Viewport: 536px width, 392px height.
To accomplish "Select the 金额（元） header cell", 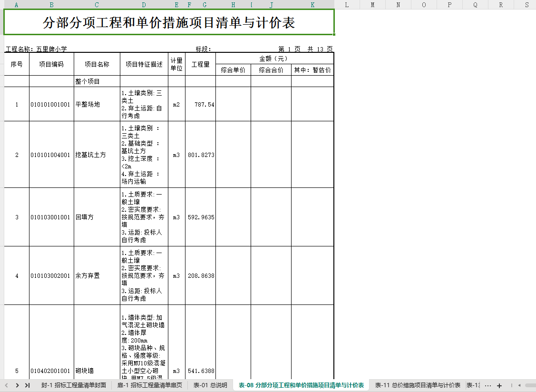I will tap(274, 59).
